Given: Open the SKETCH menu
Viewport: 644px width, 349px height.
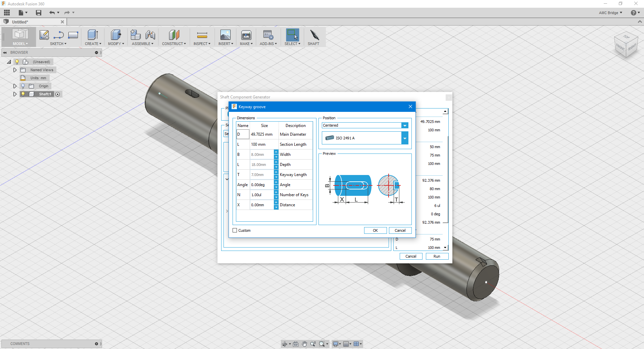Looking at the screenshot, I should (x=58, y=44).
